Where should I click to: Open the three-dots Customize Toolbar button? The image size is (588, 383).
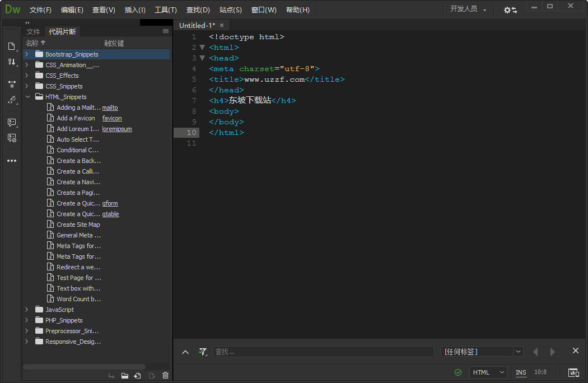tap(12, 161)
